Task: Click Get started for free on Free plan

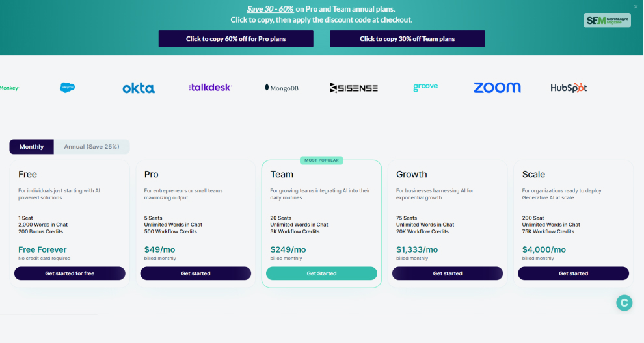Action: tap(70, 273)
